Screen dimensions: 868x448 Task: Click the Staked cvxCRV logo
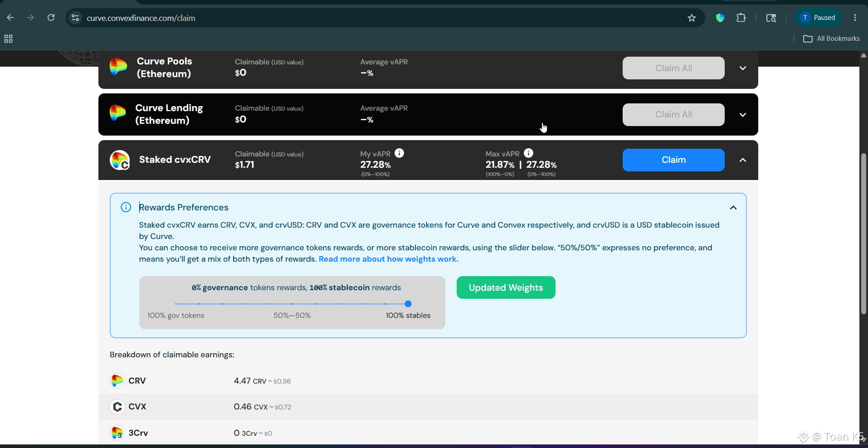coord(120,160)
